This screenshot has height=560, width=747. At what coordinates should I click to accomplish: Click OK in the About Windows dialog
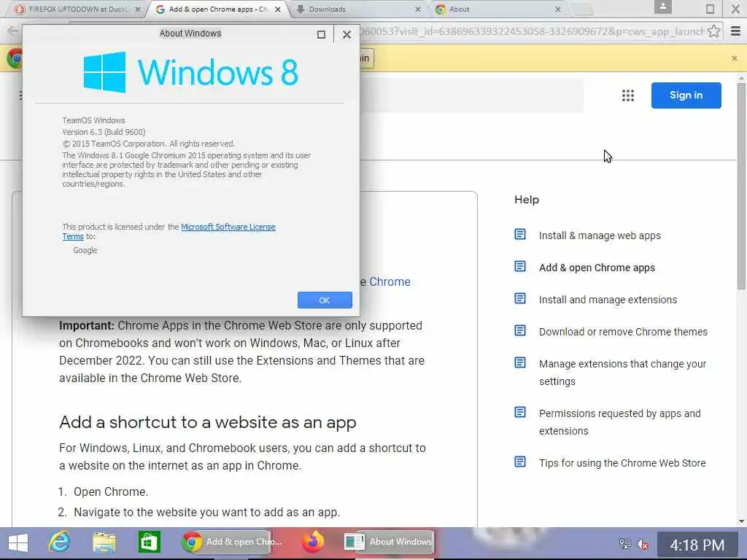click(x=325, y=300)
